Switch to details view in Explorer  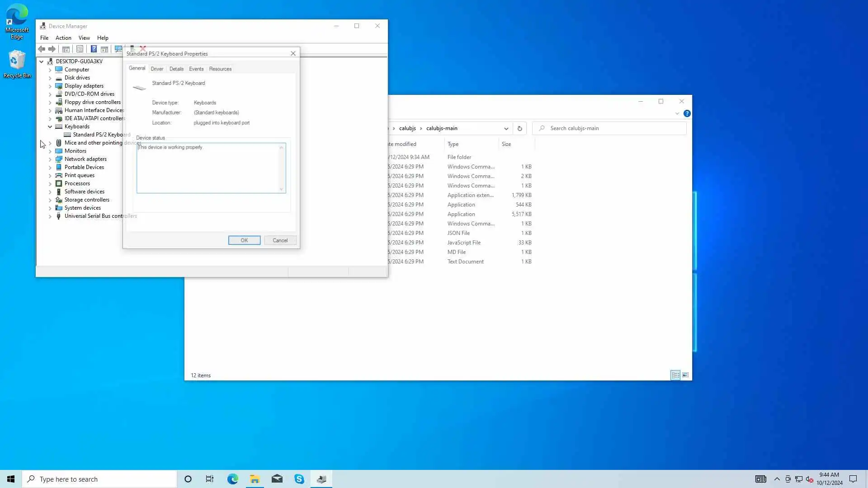(675, 375)
